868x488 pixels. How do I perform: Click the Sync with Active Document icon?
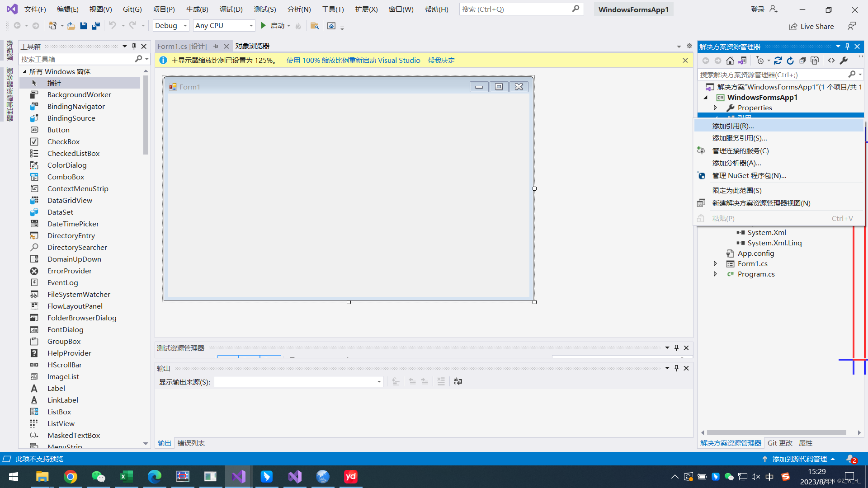(x=778, y=61)
